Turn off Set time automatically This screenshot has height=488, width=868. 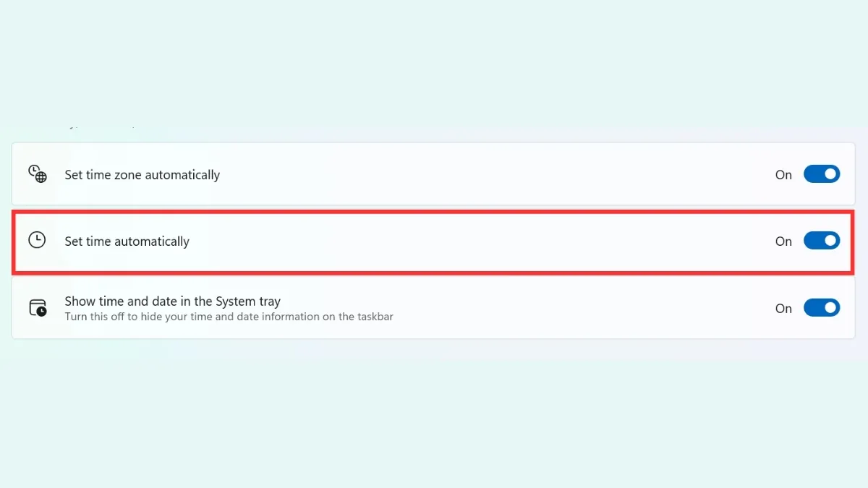822,240
